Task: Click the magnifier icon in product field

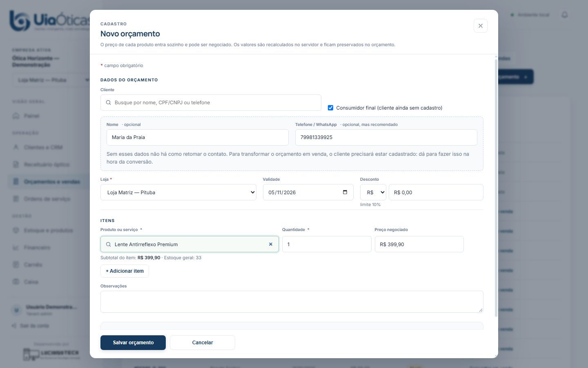Action: pos(109,245)
